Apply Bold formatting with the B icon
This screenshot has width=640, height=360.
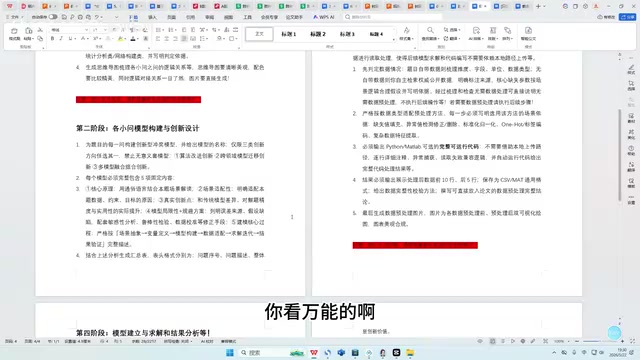point(52,38)
